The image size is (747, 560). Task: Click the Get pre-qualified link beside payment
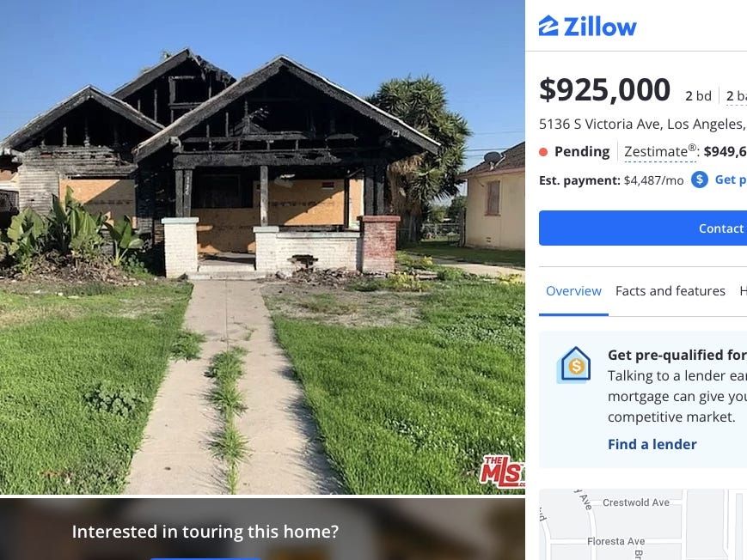(x=731, y=180)
